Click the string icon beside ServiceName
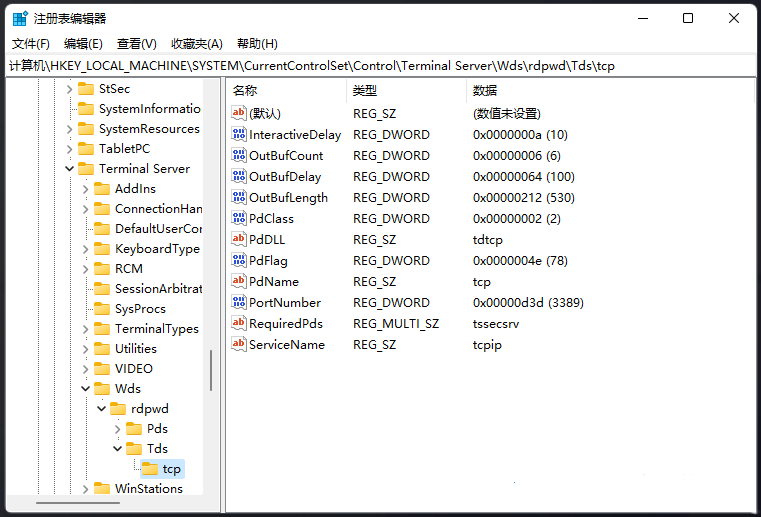This screenshot has width=761, height=517. coord(239,344)
